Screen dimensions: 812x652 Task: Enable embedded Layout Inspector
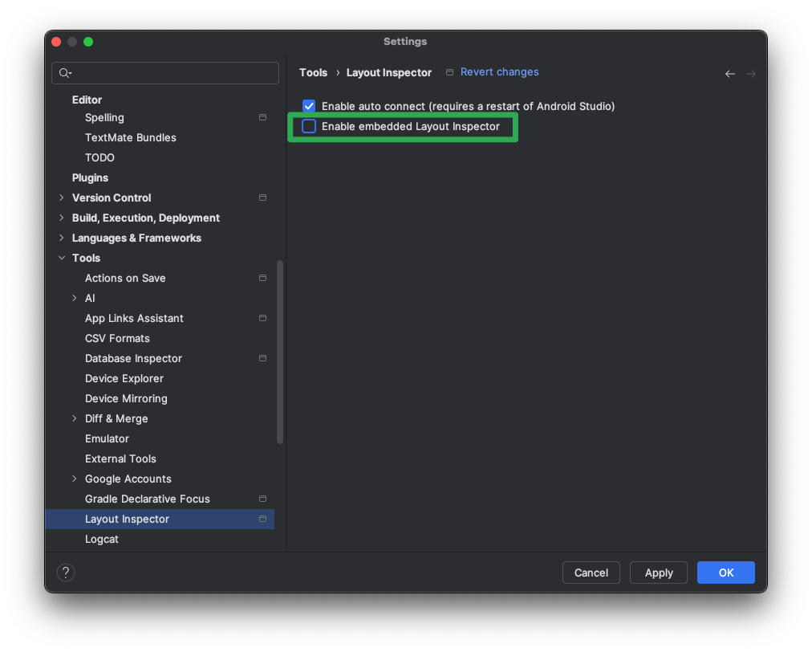point(309,126)
